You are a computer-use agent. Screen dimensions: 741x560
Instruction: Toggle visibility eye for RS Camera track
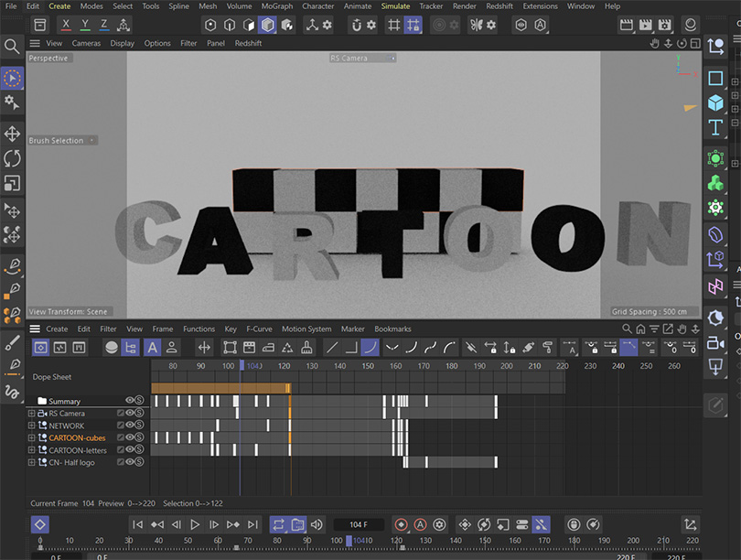click(130, 414)
